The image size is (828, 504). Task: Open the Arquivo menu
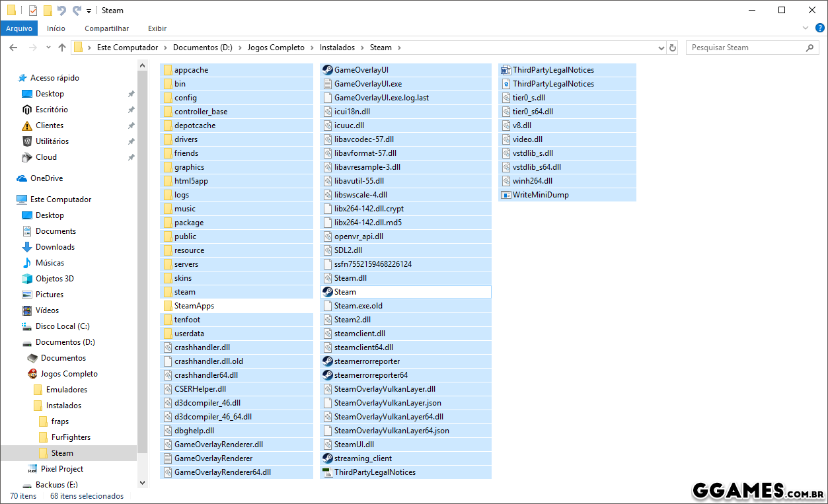(x=19, y=28)
